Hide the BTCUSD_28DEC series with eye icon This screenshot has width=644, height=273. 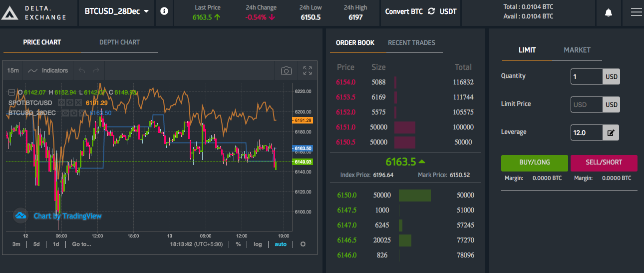[65, 113]
